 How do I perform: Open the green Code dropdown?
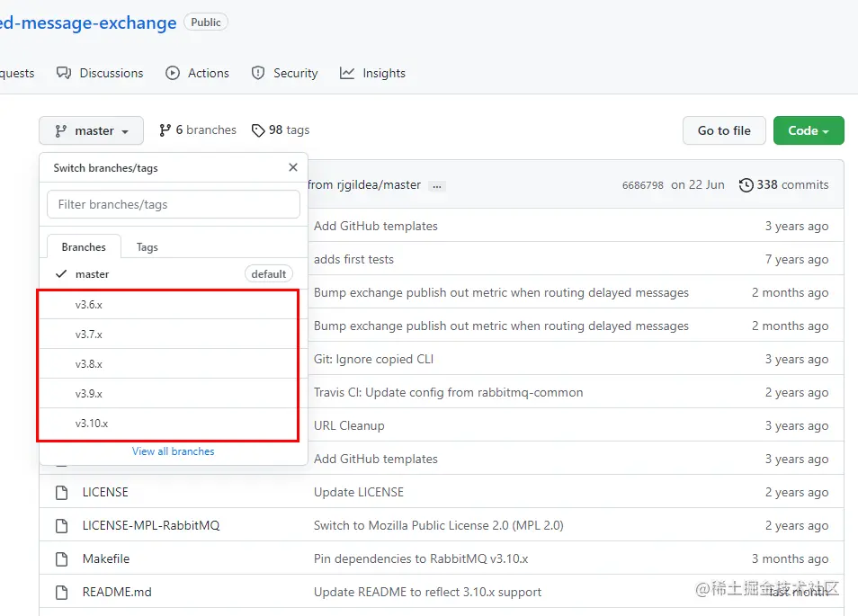pyautogui.click(x=809, y=130)
